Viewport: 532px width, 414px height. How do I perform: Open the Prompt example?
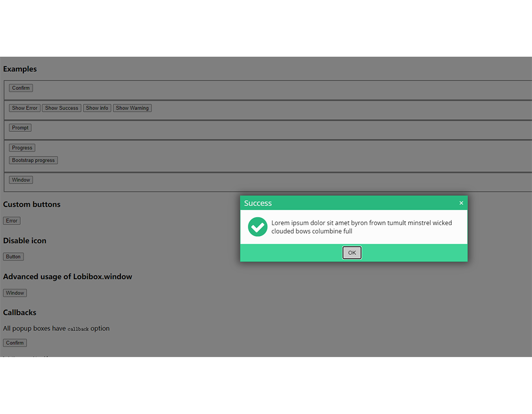point(20,128)
